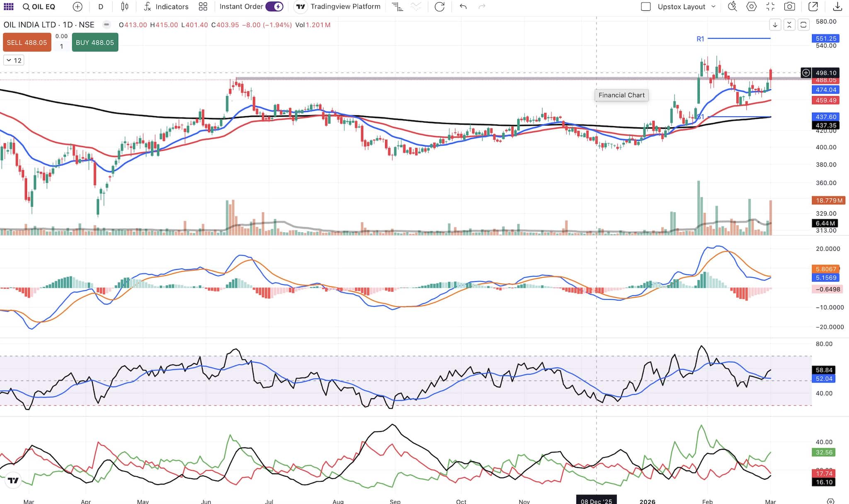
Task: Click the 6.44M volume average label
Action: click(x=825, y=223)
